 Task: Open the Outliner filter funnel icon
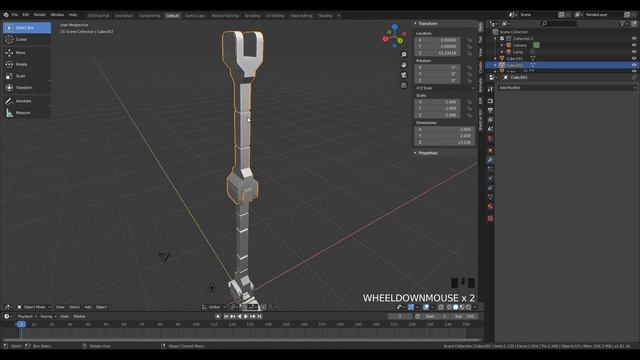coord(623,24)
